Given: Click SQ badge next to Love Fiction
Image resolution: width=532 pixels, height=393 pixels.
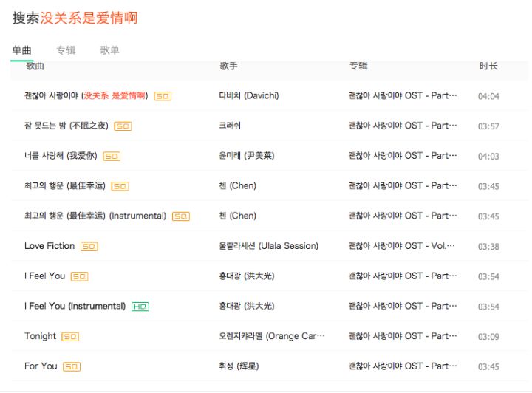Looking at the screenshot, I should coord(89,246).
